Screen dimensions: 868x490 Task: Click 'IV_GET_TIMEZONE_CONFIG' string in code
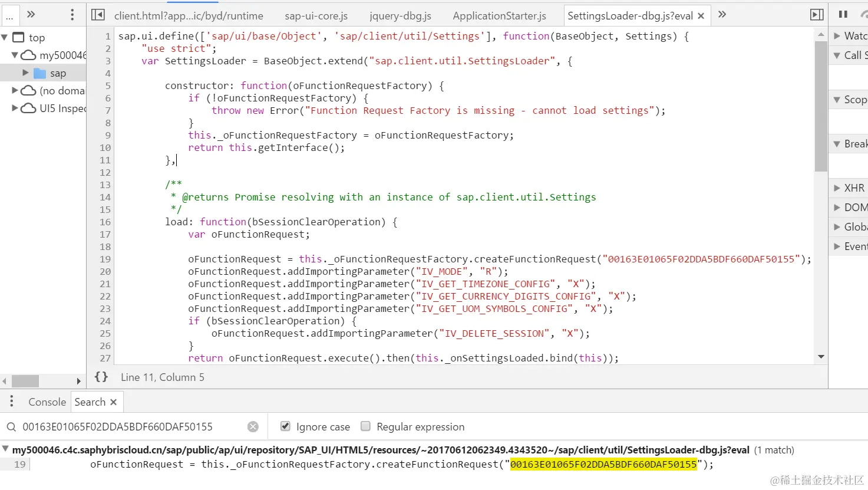[486, 284]
